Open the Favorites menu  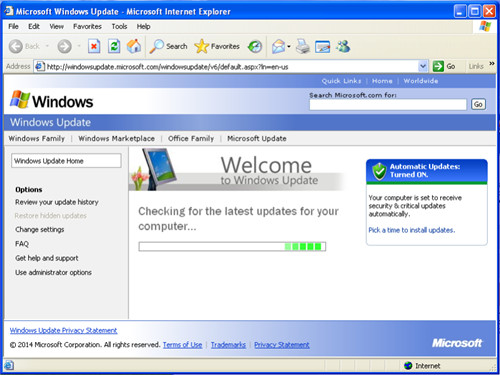pyautogui.click(x=87, y=26)
